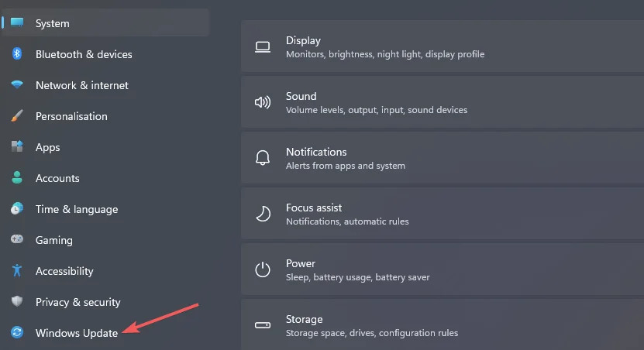Screen dimensions: 644x350
Task: Click the Gaming controller icon
Action: tap(17, 238)
